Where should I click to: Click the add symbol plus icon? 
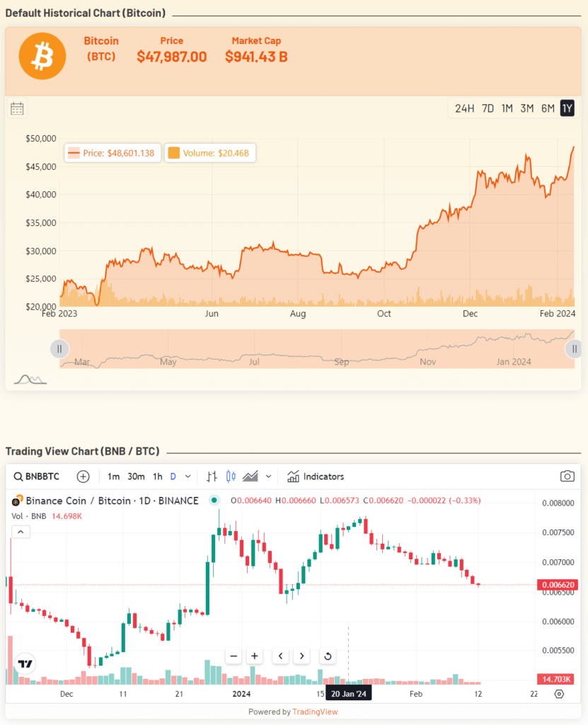pos(83,476)
